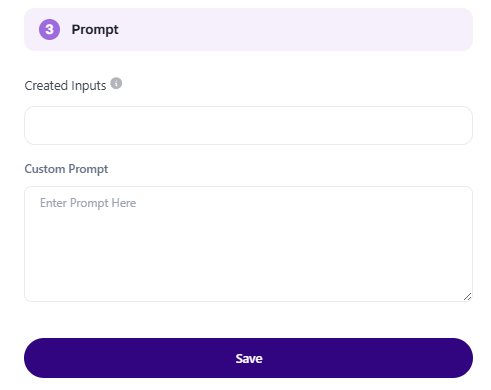
Task: Click the small grey 'i' circle
Action: point(116,83)
